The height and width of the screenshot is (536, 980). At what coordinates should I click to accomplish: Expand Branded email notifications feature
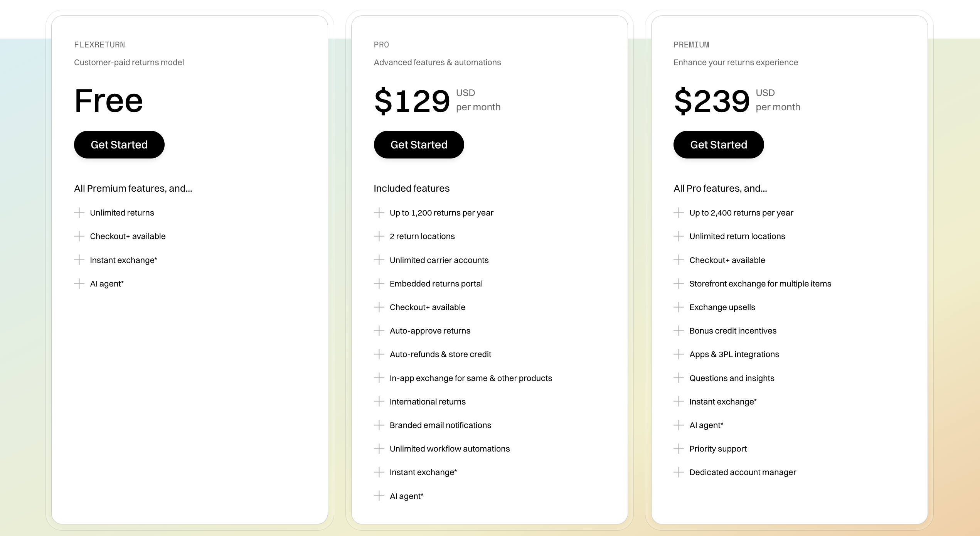(379, 425)
